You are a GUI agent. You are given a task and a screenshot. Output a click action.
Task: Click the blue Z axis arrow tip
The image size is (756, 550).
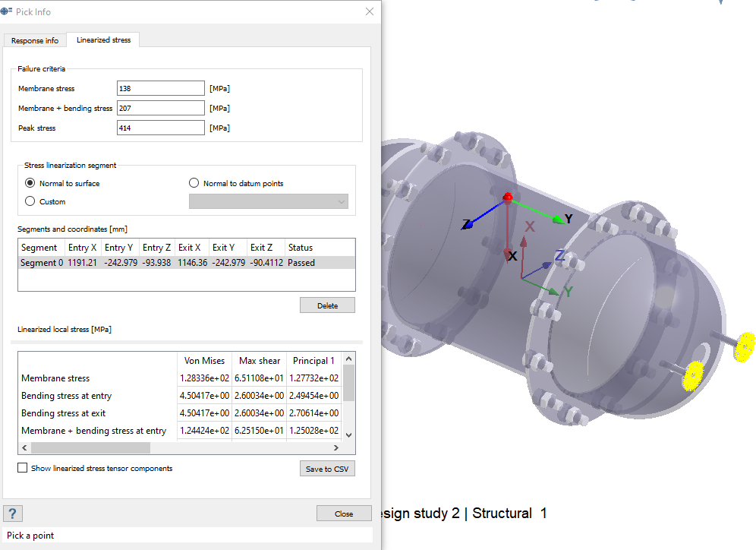pyautogui.click(x=469, y=224)
